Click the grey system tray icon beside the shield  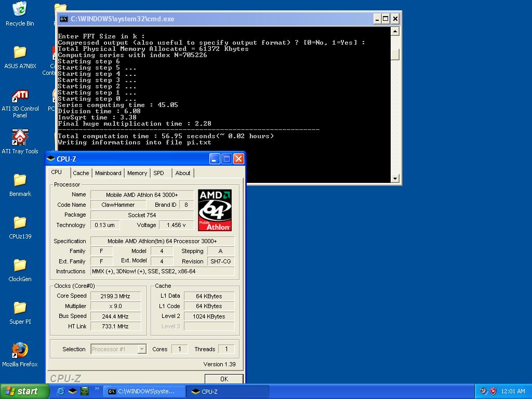tap(483, 391)
